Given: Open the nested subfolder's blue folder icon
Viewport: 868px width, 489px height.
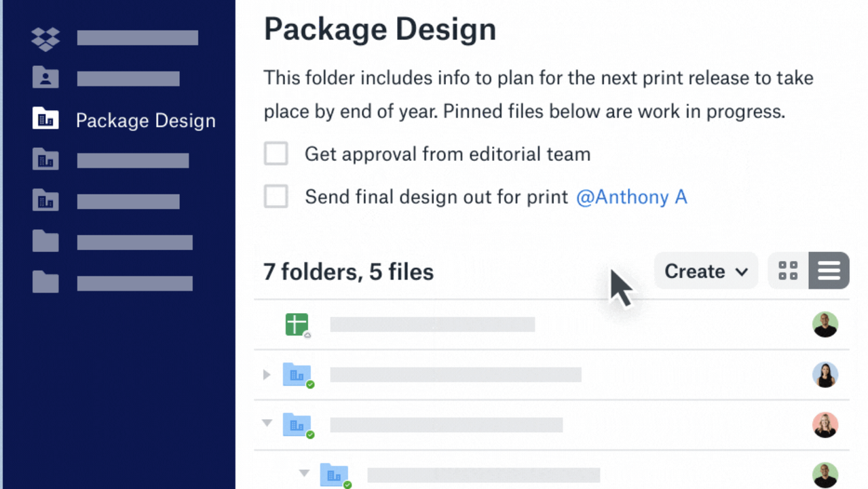Looking at the screenshot, I should (334, 474).
